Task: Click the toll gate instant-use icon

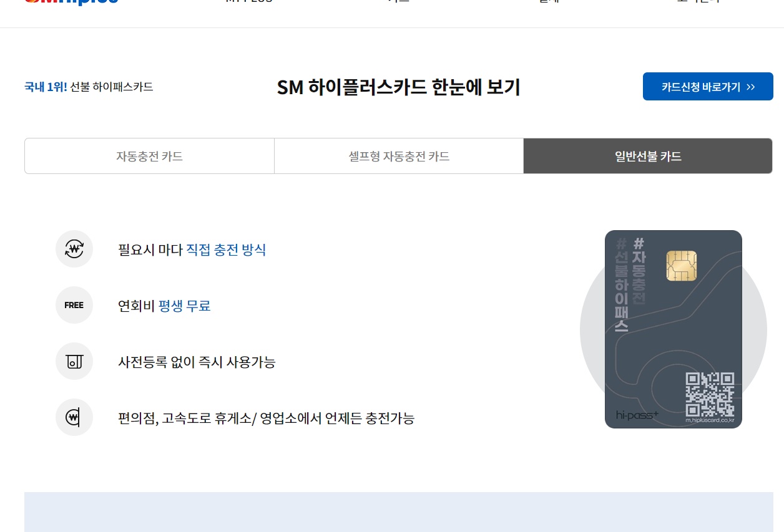Action: (74, 361)
